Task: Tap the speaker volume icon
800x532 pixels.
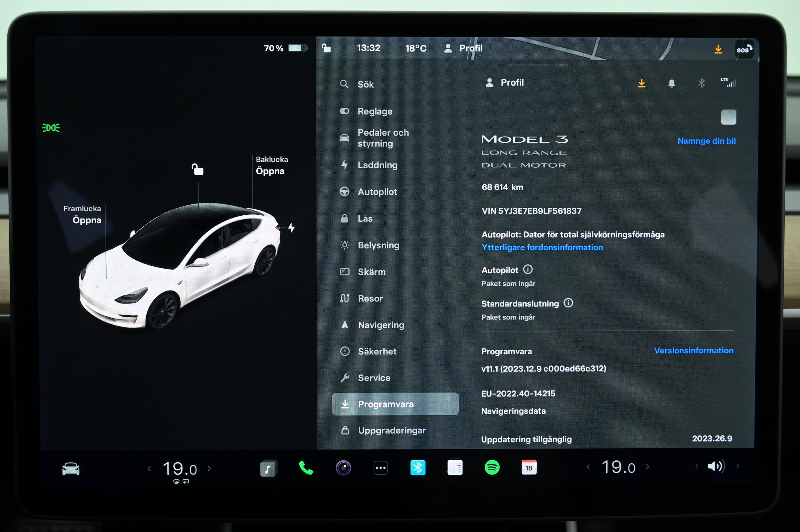Action: (716, 466)
